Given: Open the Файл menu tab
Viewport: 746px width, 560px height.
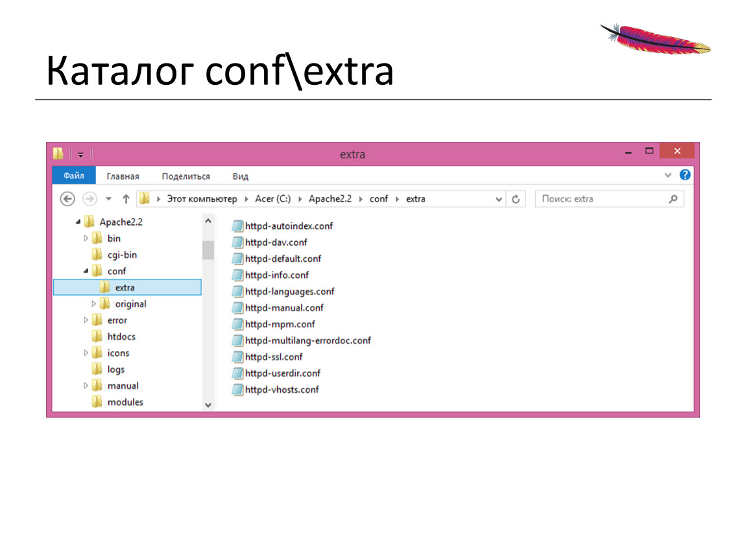Looking at the screenshot, I should click(x=73, y=176).
